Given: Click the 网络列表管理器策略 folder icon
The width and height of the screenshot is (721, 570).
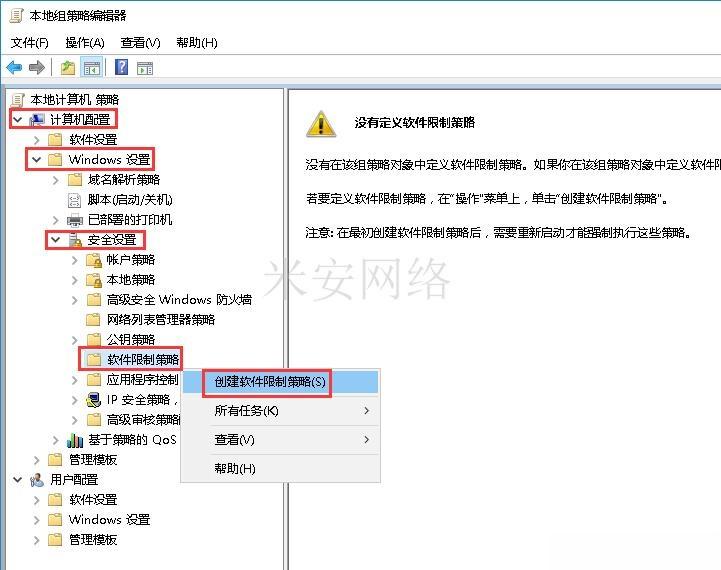Looking at the screenshot, I should click(93, 319).
